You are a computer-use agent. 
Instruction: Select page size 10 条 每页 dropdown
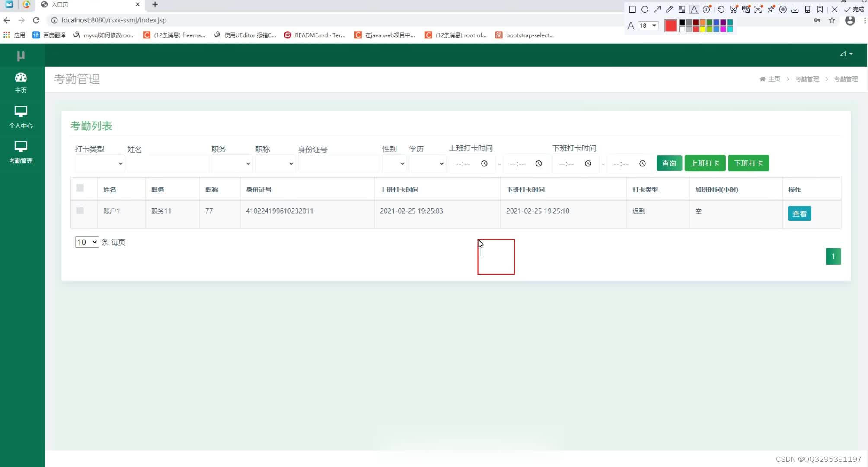click(86, 242)
